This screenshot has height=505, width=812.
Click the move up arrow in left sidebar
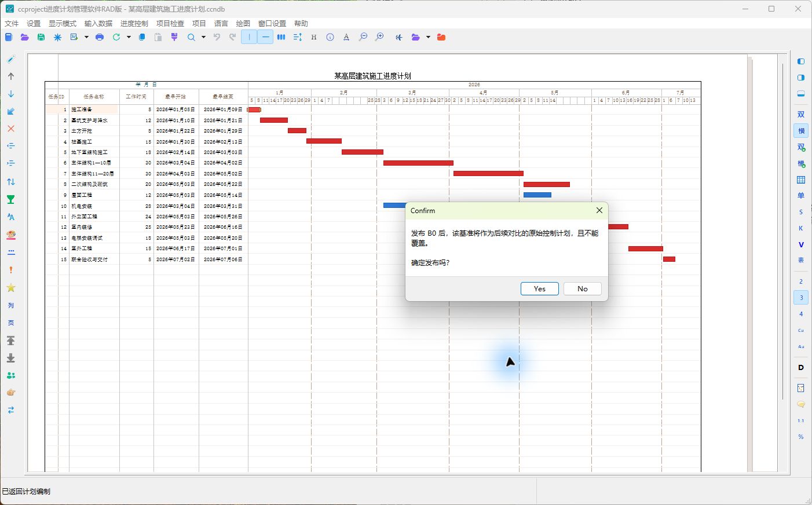tap(11, 76)
